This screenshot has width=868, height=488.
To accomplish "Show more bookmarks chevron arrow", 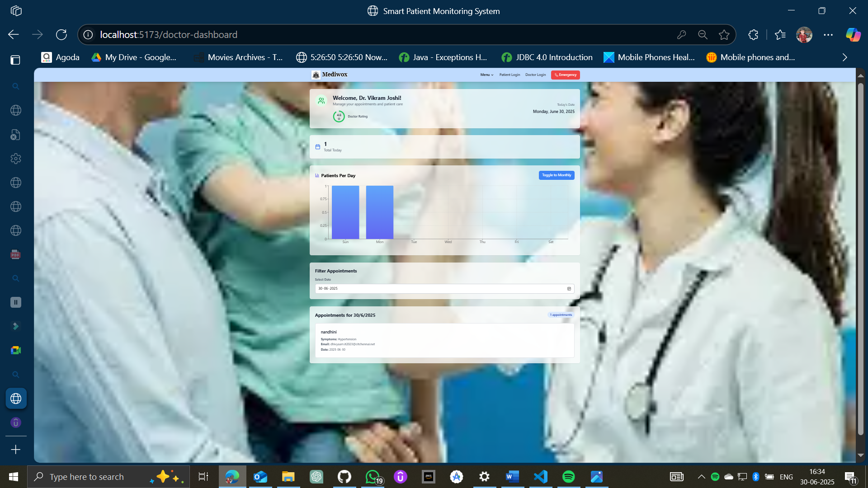I will [844, 57].
